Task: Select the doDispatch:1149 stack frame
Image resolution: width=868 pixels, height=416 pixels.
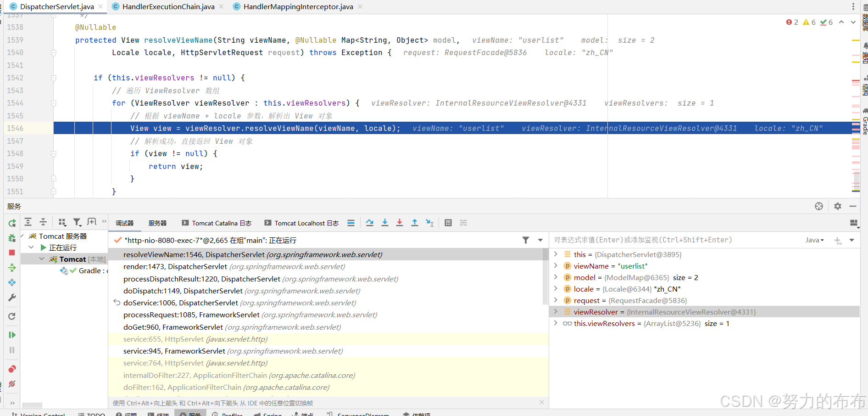Action: (x=325, y=291)
